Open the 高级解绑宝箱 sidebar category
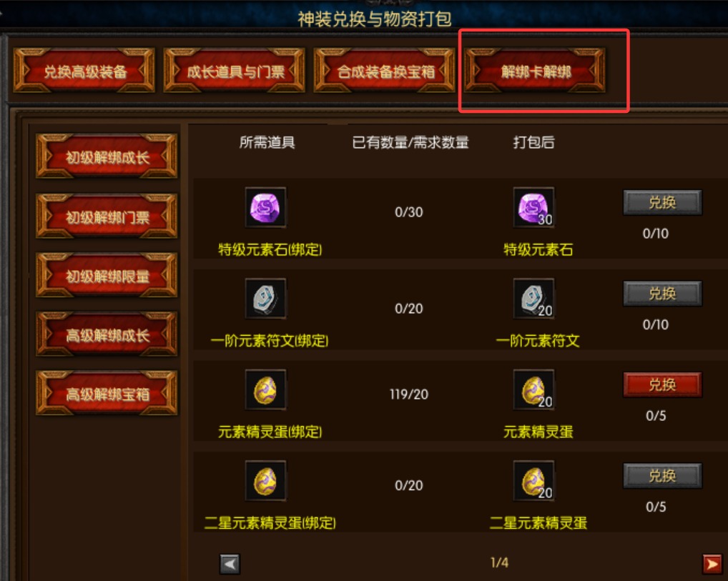Image resolution: width=728 pixels, height=581 pixels. click(107, 393)
